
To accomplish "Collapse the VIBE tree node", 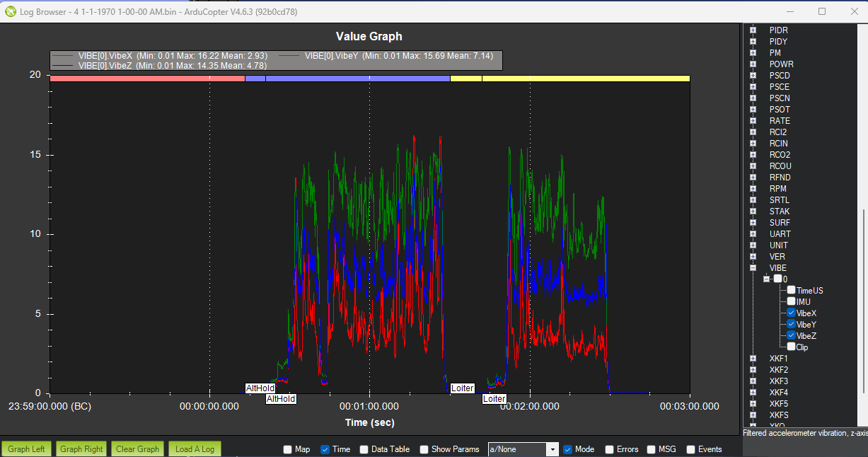I will 753,268.
